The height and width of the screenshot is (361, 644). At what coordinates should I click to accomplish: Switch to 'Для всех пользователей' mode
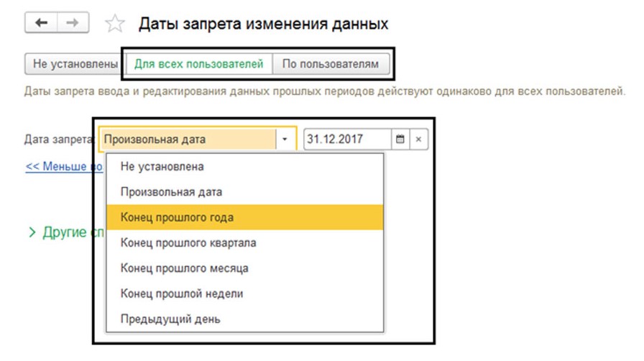[200, 64]
